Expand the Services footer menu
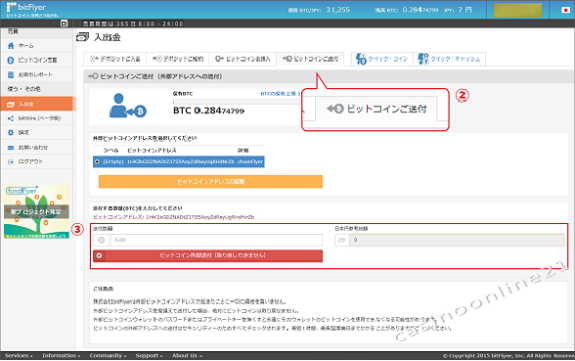 coord(18,355)
